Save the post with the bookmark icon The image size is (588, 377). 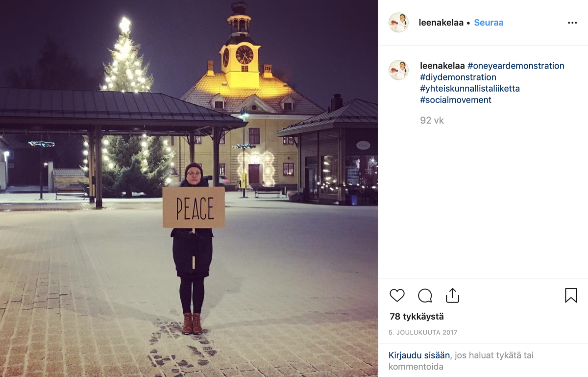[x=571, y=295]
